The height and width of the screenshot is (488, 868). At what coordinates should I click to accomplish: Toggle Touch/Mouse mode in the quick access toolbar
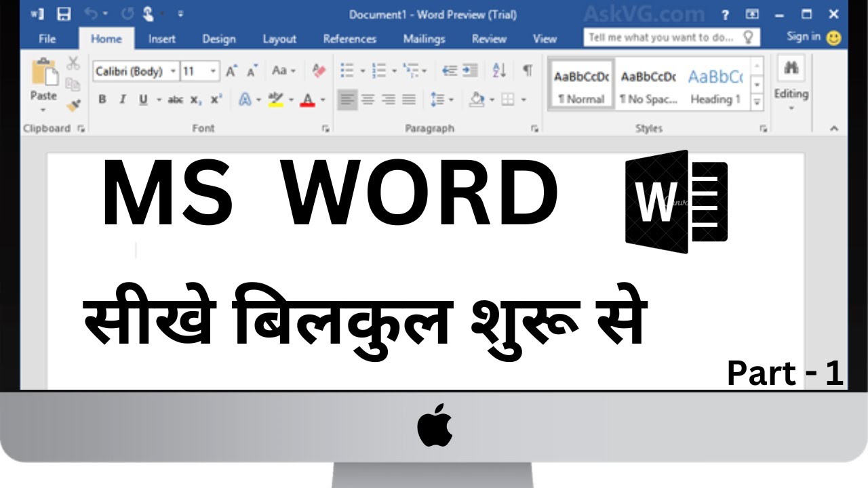[x=149, y=14]
